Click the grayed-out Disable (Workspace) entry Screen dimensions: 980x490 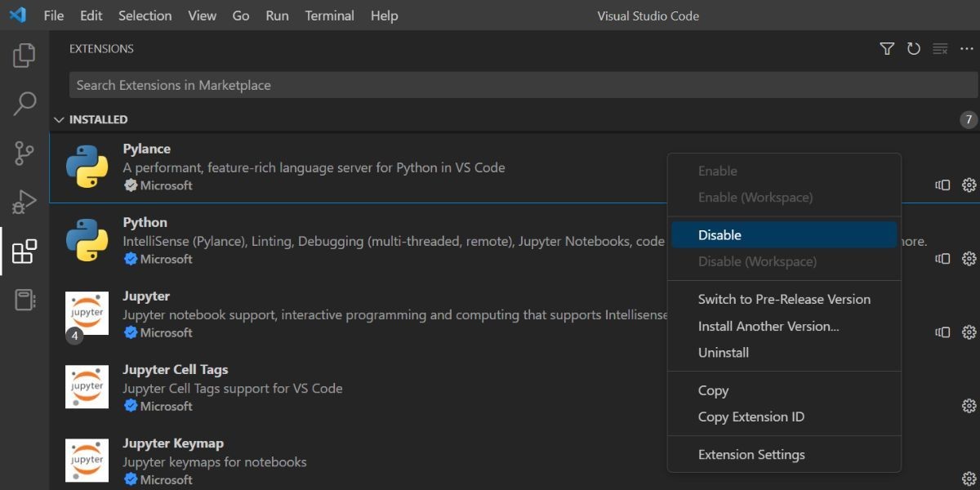(x=784, y=261)
